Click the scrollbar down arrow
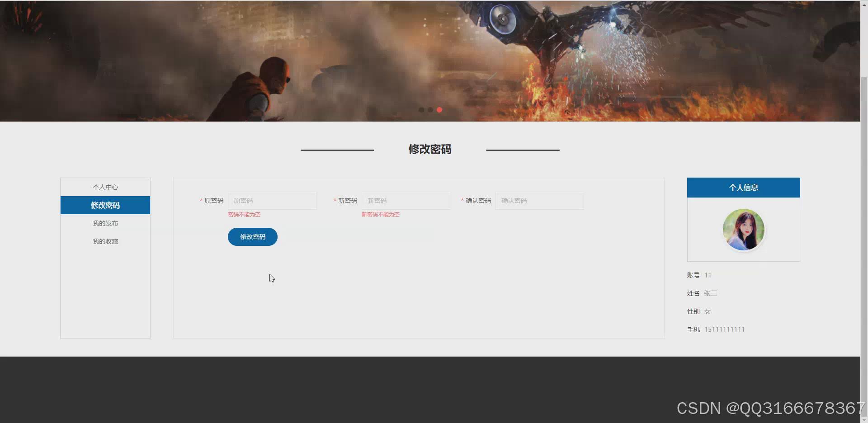The height and width of the screenshot is (423, 868). [864, 419]
